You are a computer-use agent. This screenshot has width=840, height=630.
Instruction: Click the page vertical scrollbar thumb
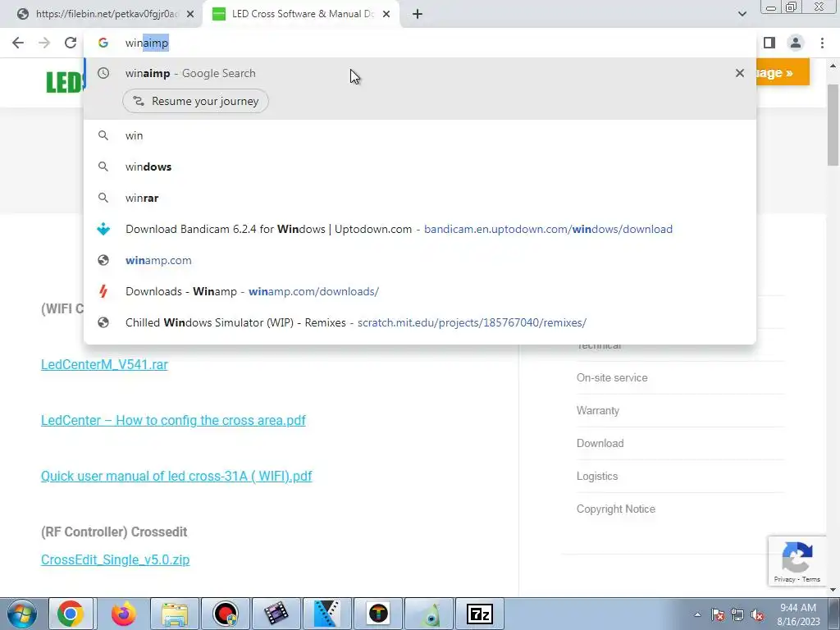[833, 125]
